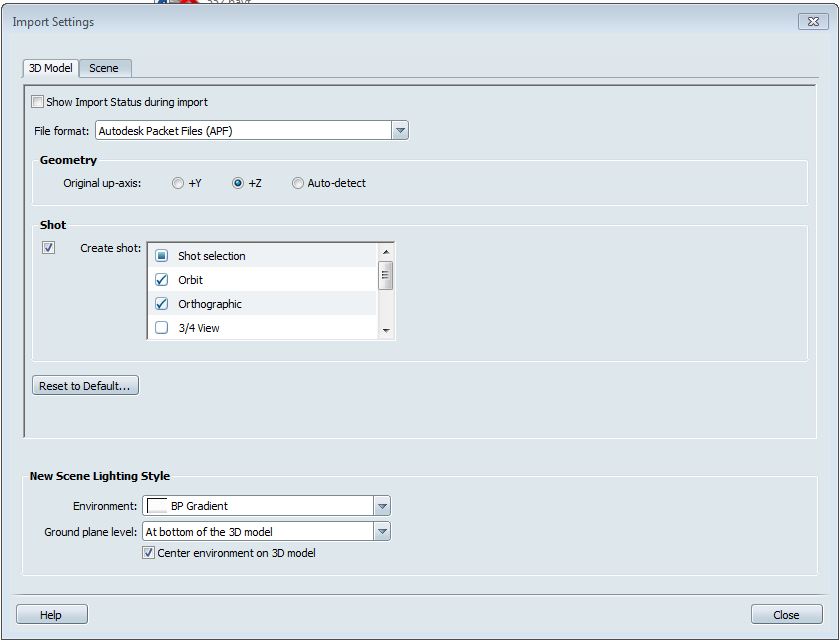The width and height of the screenshot is (840, 640).
Task: Open the Ground plane level dropdown
Action: 382,532
